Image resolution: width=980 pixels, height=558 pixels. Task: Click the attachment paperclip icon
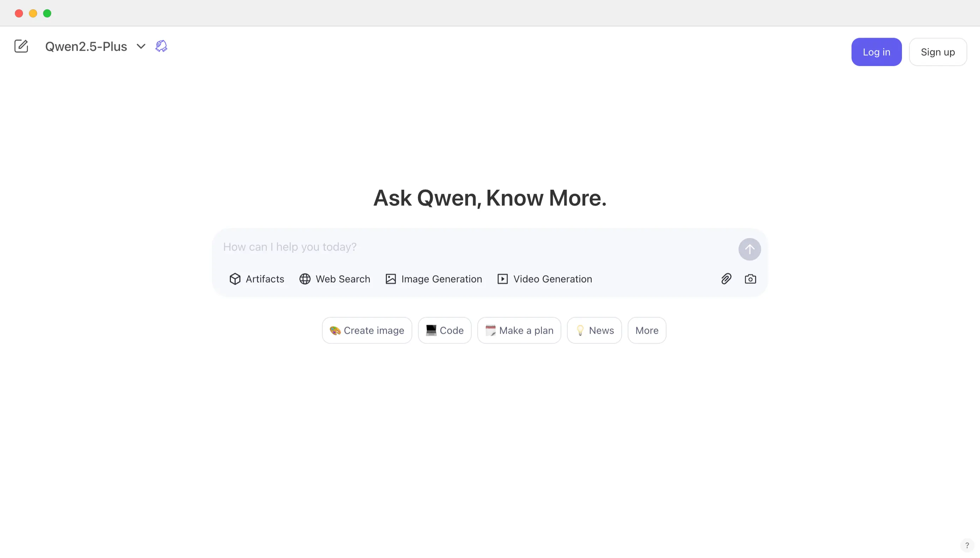click(x=726, y=278)
